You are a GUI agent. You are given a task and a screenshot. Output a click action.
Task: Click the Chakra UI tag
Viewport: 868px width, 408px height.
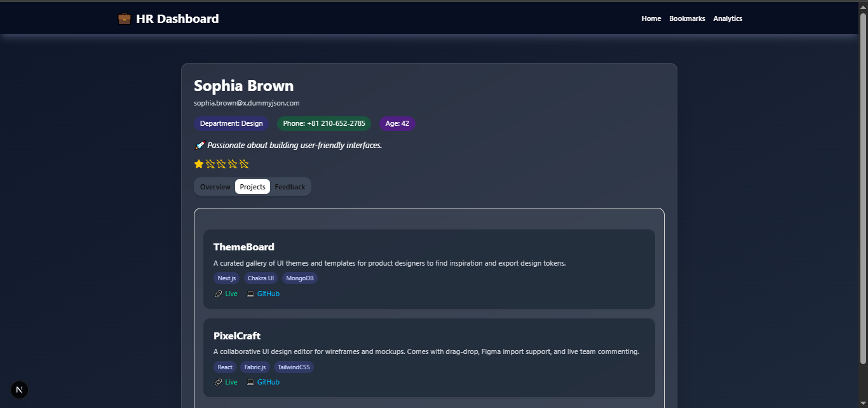point(261,278)
